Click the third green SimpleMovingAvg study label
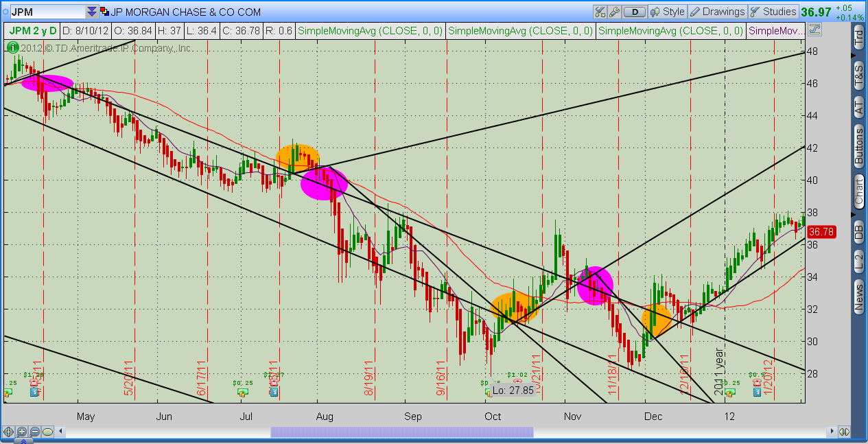Image resolution: width=868 pixels, height=444 pixels. tap(670, 30)
